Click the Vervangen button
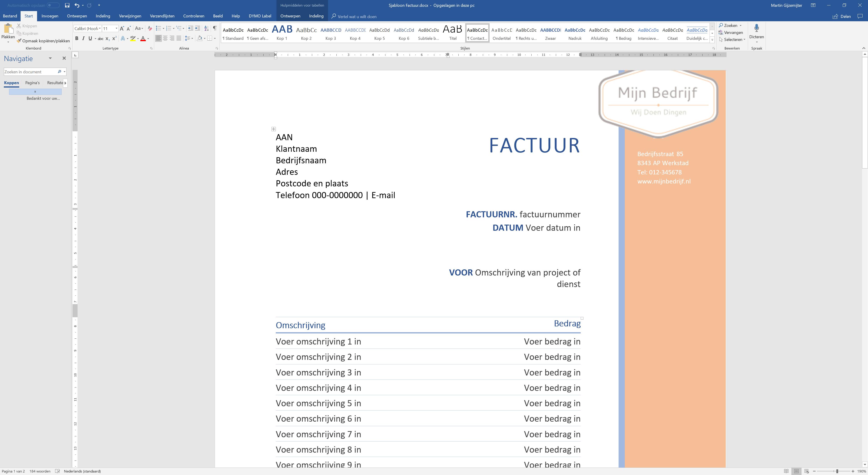868x475 pixels. [731, 32]
